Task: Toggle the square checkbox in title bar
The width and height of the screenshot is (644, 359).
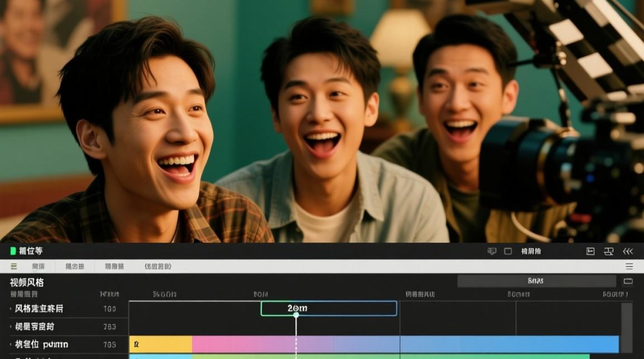Action: click(x=508, y=251)
